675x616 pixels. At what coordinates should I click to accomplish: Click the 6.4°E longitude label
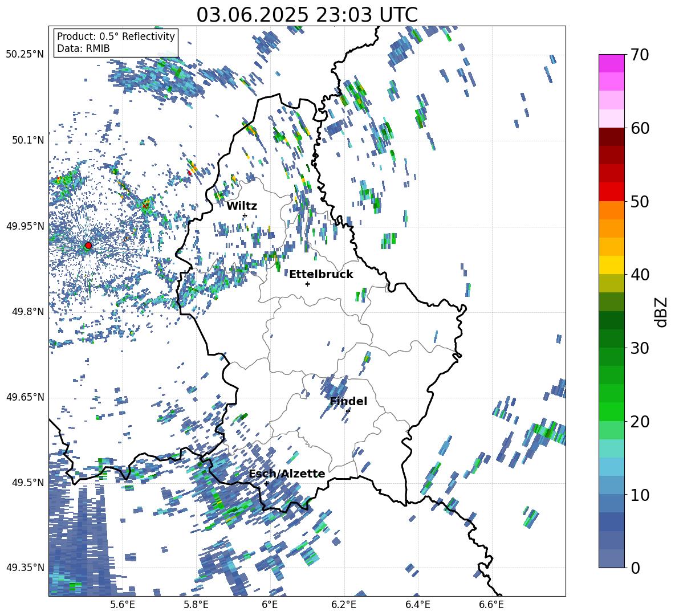coord(417,605)
